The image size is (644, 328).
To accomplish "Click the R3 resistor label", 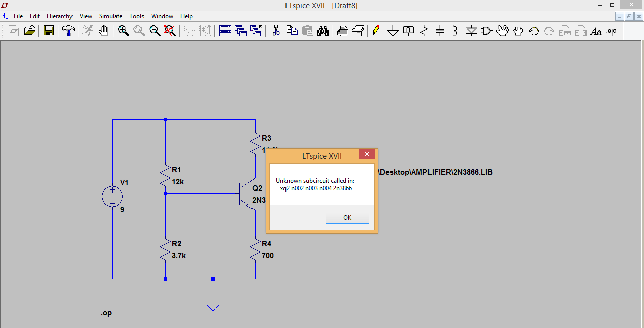I will 267,138.
